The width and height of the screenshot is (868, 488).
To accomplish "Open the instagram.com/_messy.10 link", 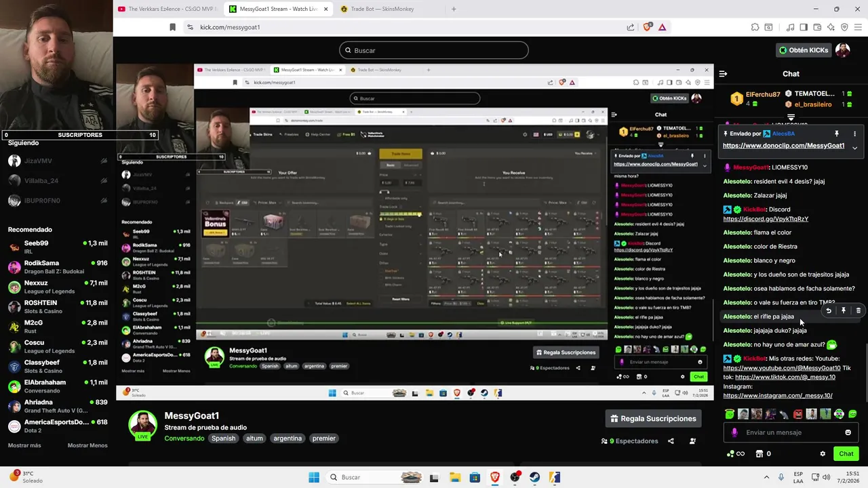I will pyautogui.click(x=778, y=396).
